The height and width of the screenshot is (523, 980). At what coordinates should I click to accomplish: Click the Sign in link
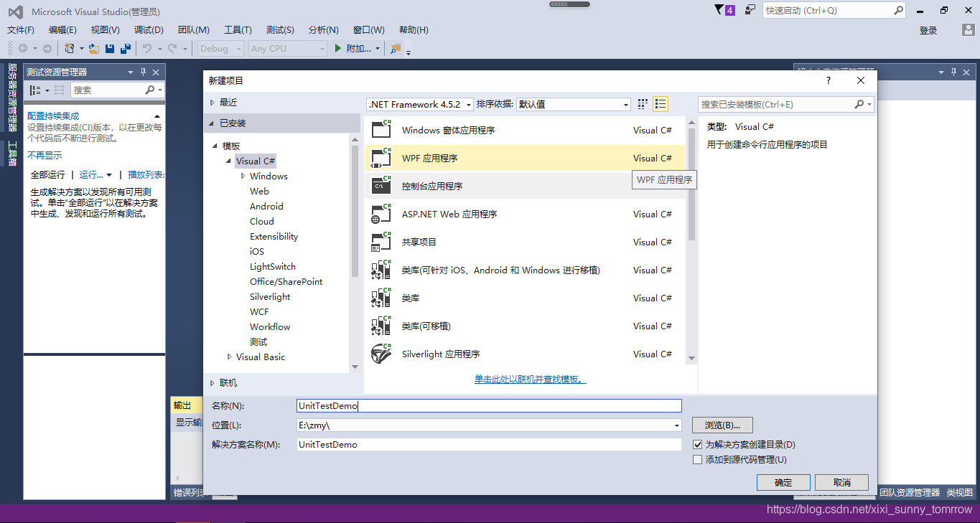pos(928,30)
